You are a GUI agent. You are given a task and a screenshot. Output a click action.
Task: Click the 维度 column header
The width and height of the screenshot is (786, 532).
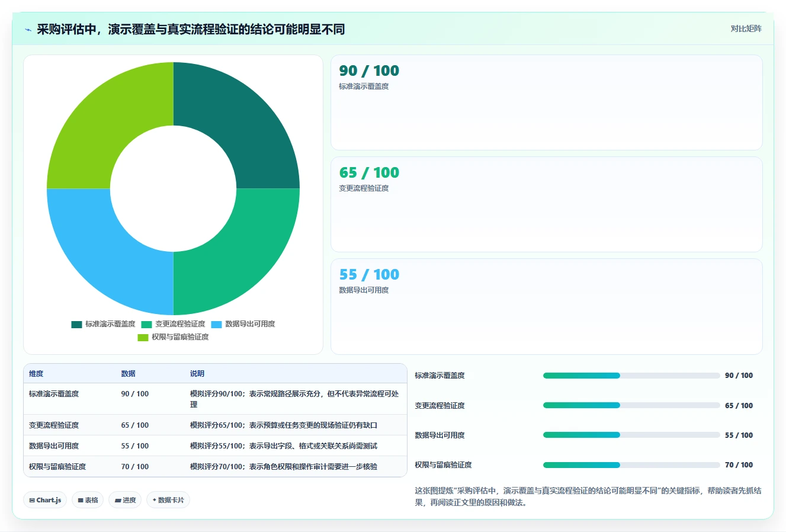pos(36,374)
